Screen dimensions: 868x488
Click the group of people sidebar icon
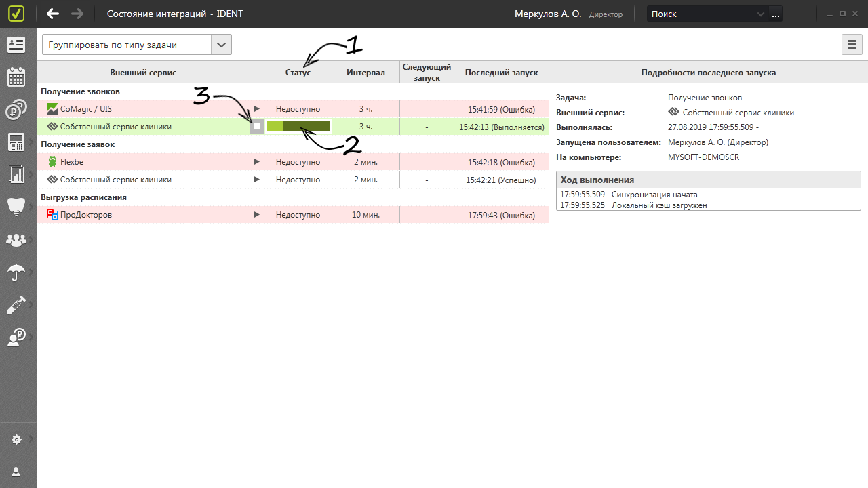coord(16,240)
